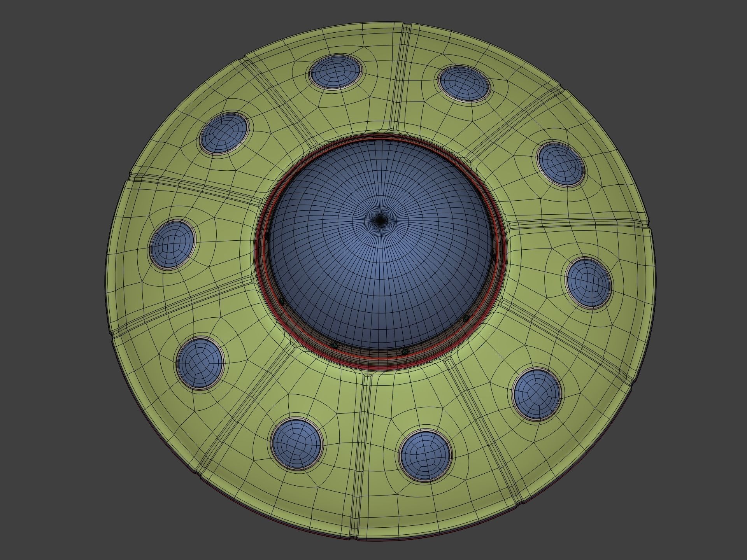Click the bolt on ring's right side
The width and height of the screenshot is (747, 560).
click(494, 256)
